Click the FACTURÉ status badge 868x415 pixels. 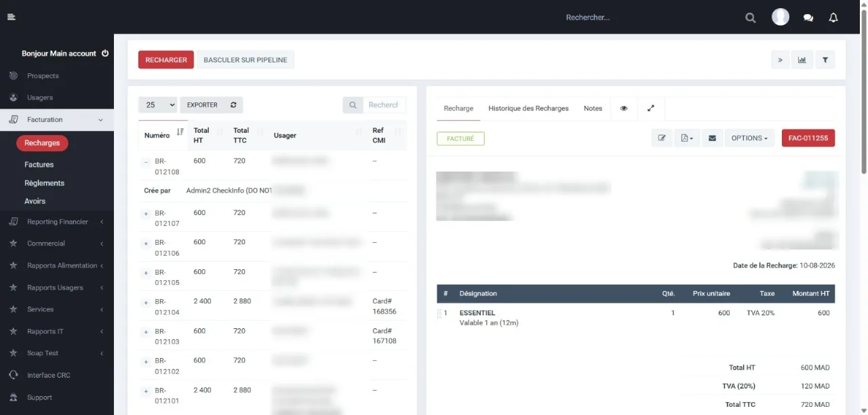tap(460, 138)
